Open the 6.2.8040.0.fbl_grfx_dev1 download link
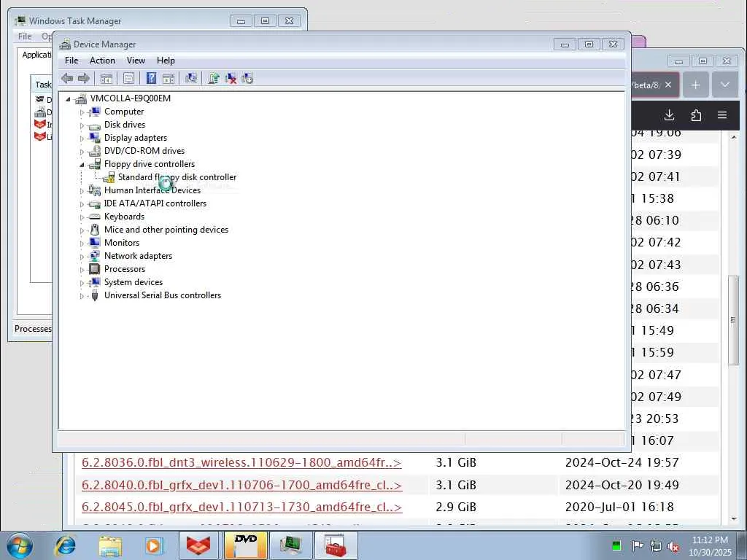The image size is (747, 560). (x=241, y=485)
